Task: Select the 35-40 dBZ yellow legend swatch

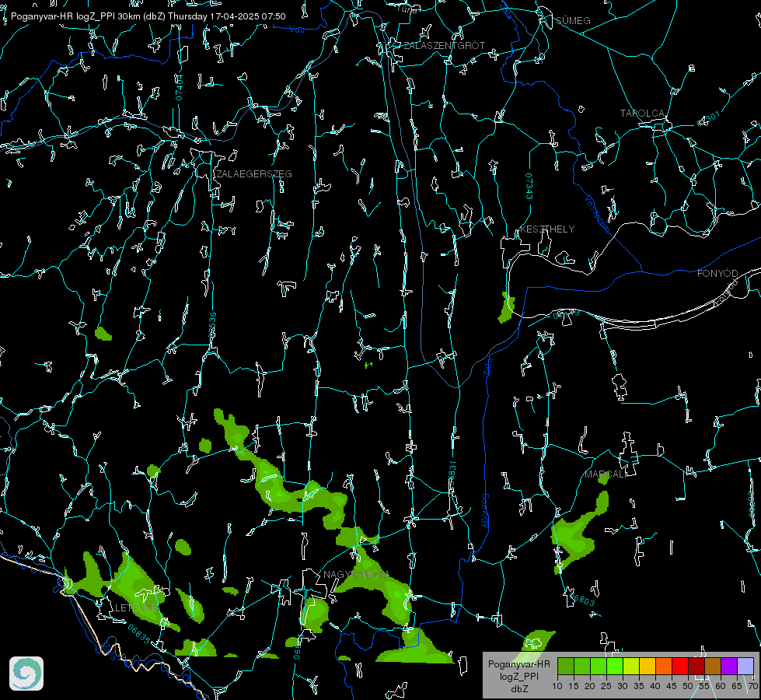Action: (648, 666)
